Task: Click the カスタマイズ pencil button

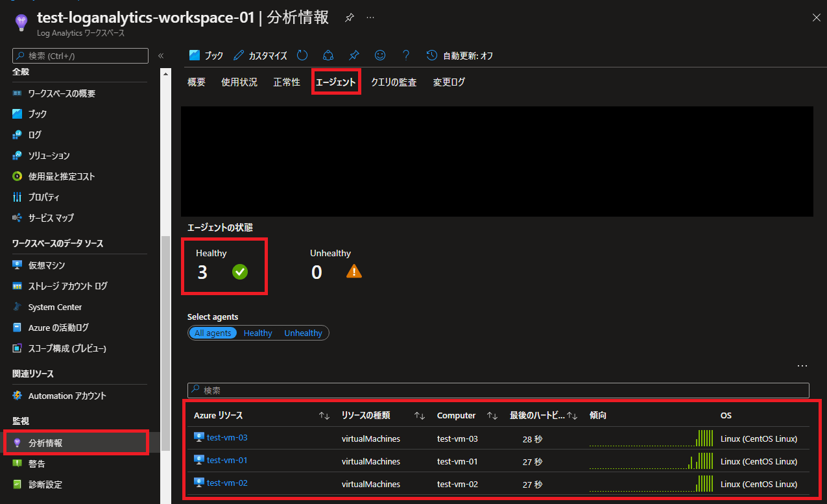Action: click(260, 55)
